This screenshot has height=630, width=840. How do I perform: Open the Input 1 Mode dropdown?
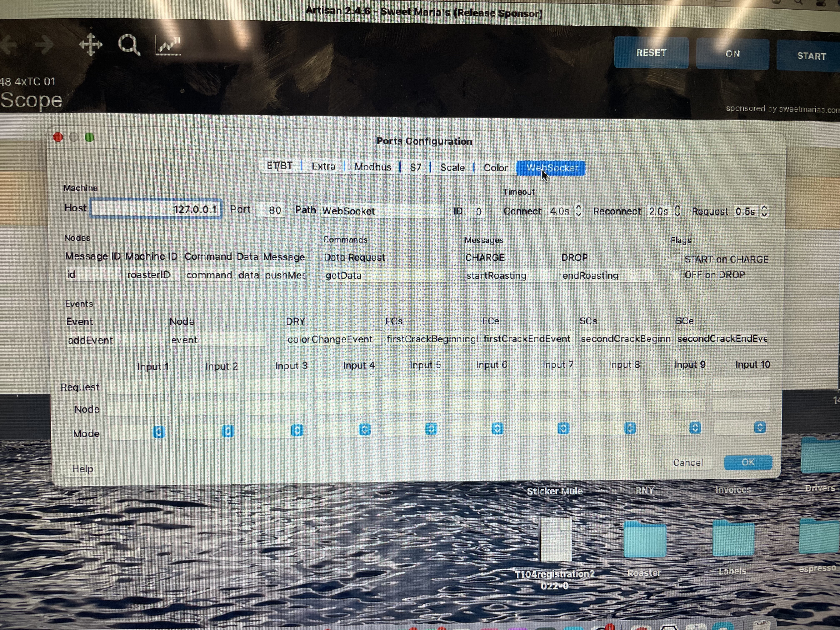[x=159, y=432]
